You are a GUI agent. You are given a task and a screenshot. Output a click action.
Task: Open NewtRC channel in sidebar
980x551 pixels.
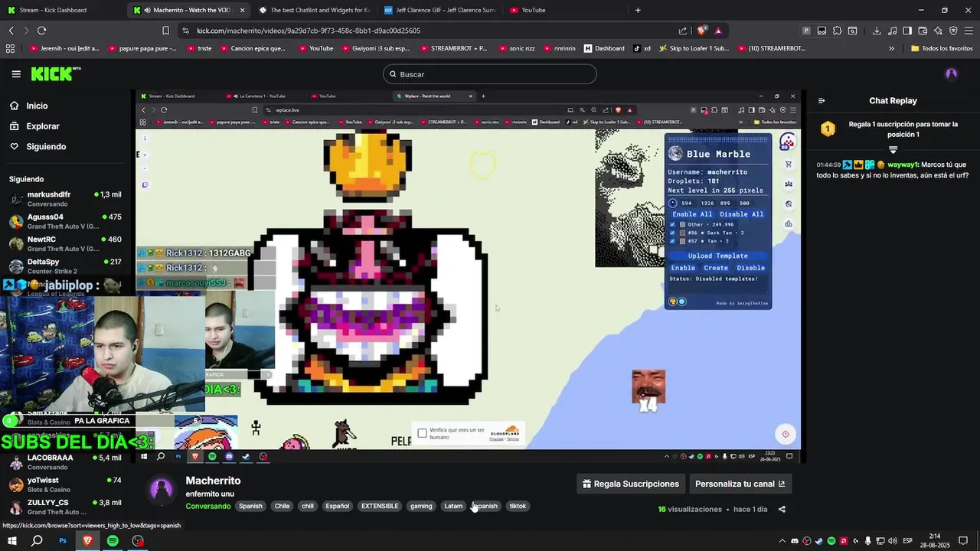65,243
